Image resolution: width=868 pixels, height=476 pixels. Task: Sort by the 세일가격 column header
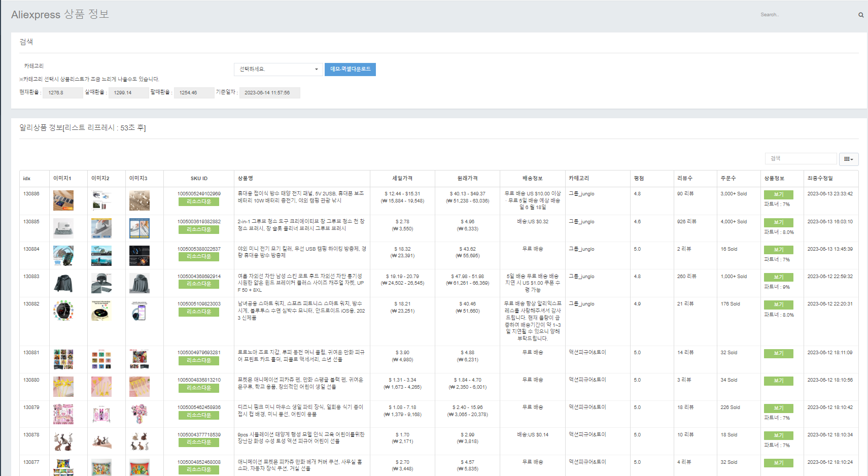(402, 179)
